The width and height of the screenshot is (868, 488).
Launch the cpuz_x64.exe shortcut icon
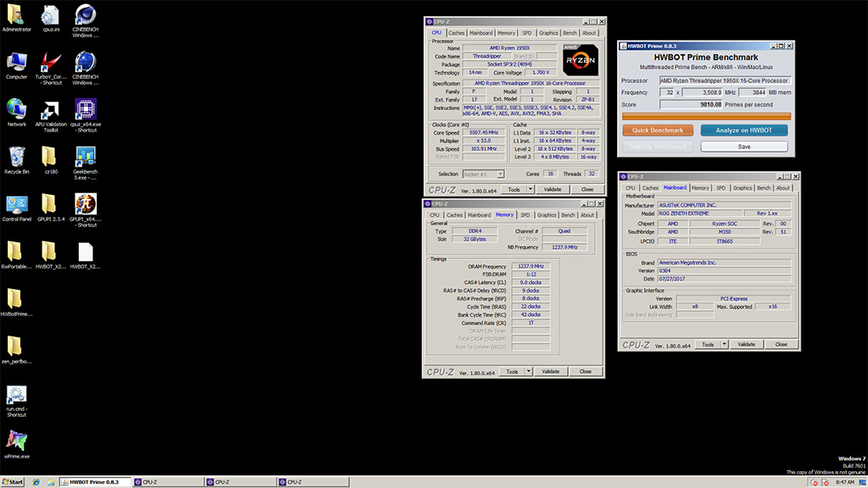click(86, 116)
